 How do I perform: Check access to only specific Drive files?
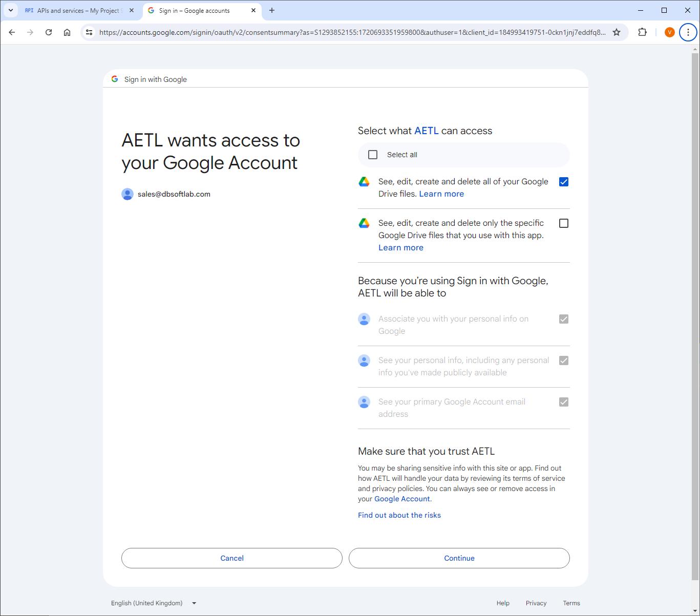coord(564,223)
